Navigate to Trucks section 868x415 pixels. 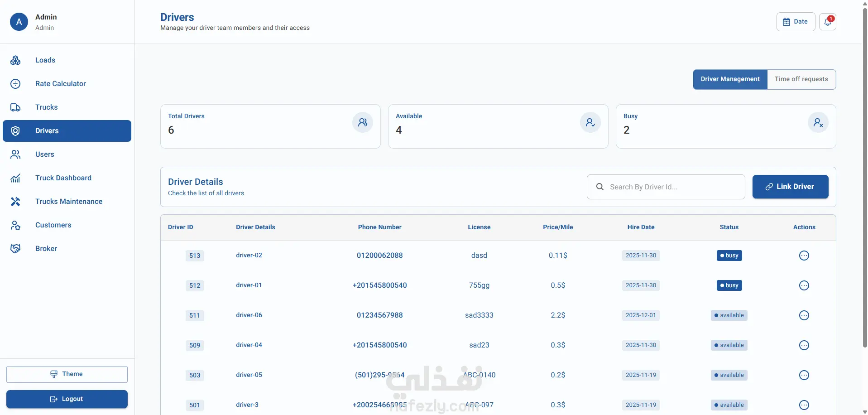point(67,107)
